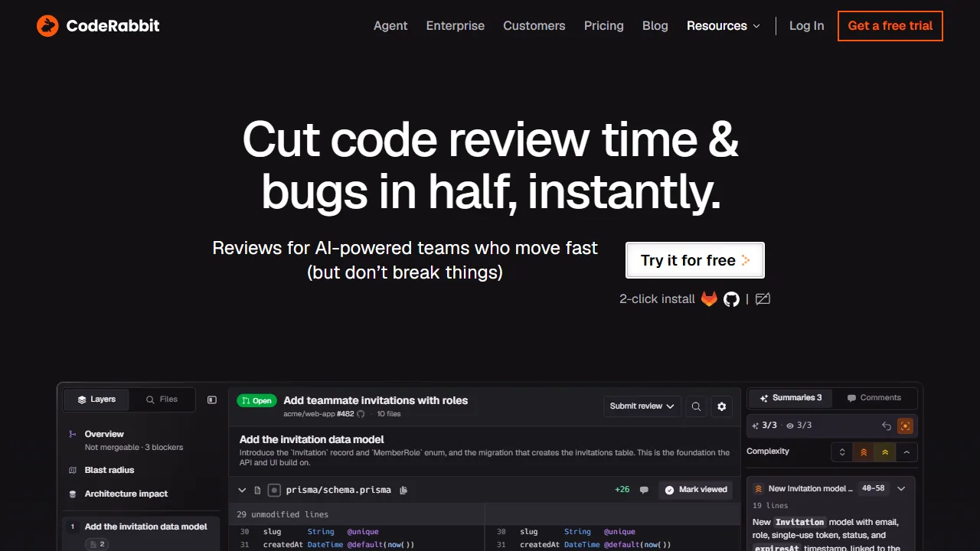Click the orange chevrons icon on New Invitation model card

pyautogui.click(x=759, y=488)
